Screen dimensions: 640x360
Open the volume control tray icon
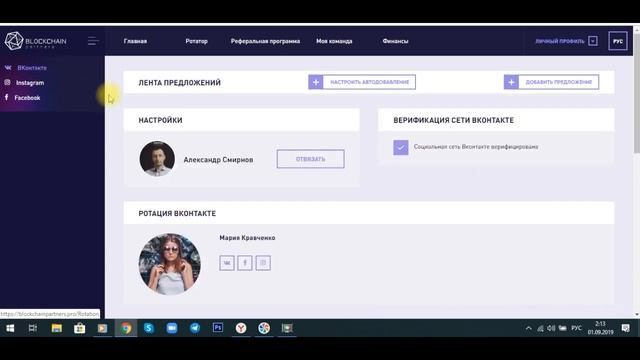point(551,328)
